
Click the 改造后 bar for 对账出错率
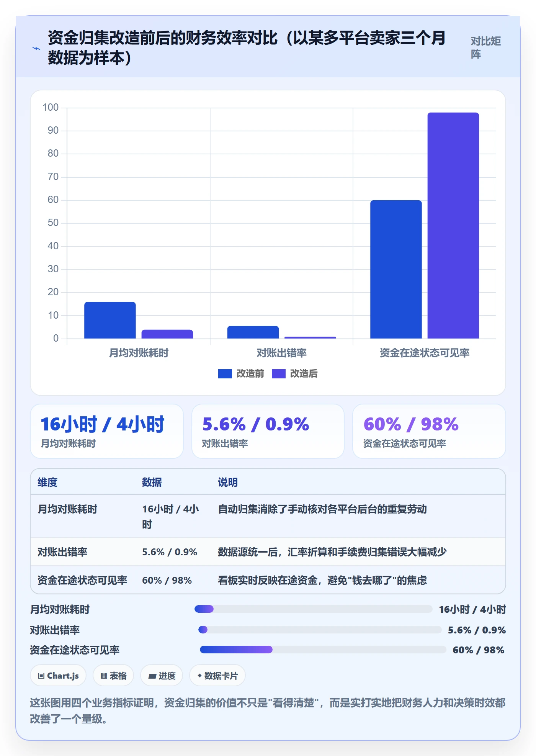(x=310, y=337)
